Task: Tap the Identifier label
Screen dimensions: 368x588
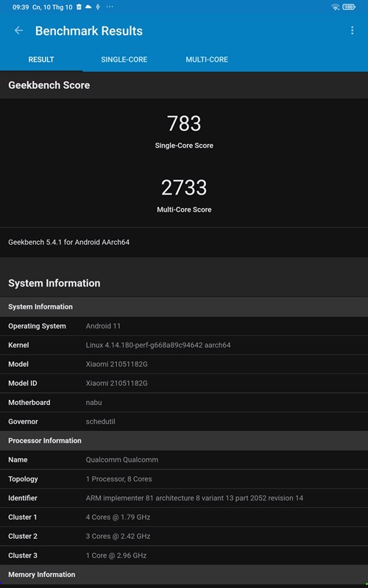Action: point(23,498)
